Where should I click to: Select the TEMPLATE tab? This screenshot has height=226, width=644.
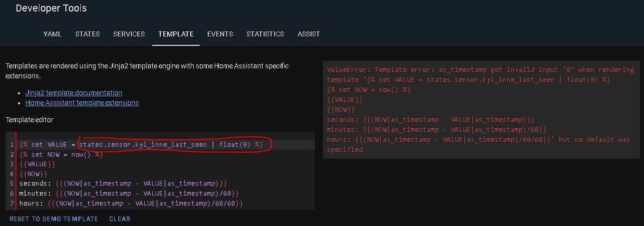pyautogui.click(x=176, y=34)
